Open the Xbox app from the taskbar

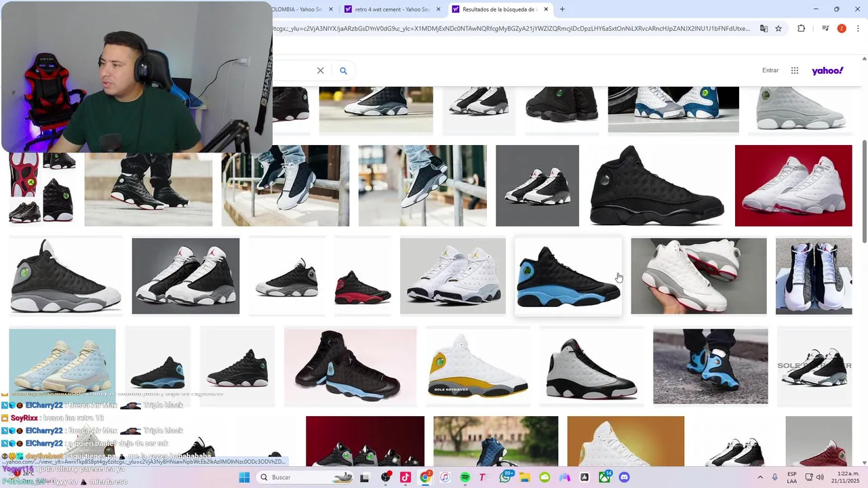coord(604,477)
